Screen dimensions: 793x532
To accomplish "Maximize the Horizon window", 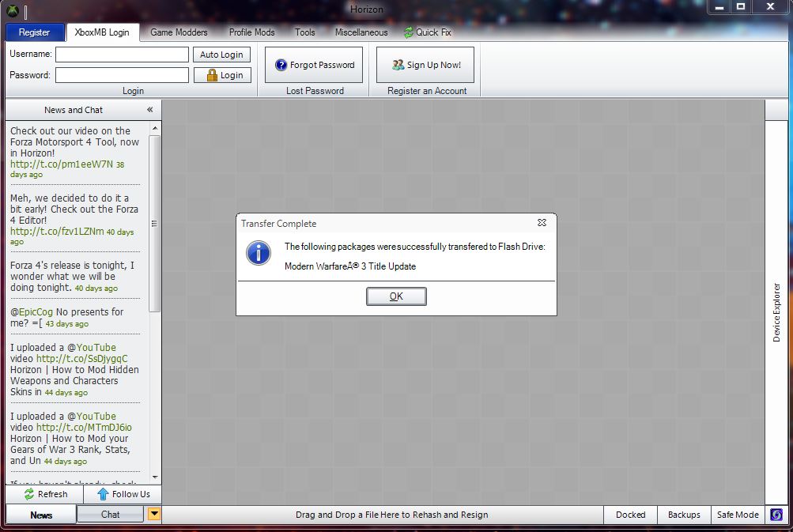I will pyautogui.click(x=741, y=7).
